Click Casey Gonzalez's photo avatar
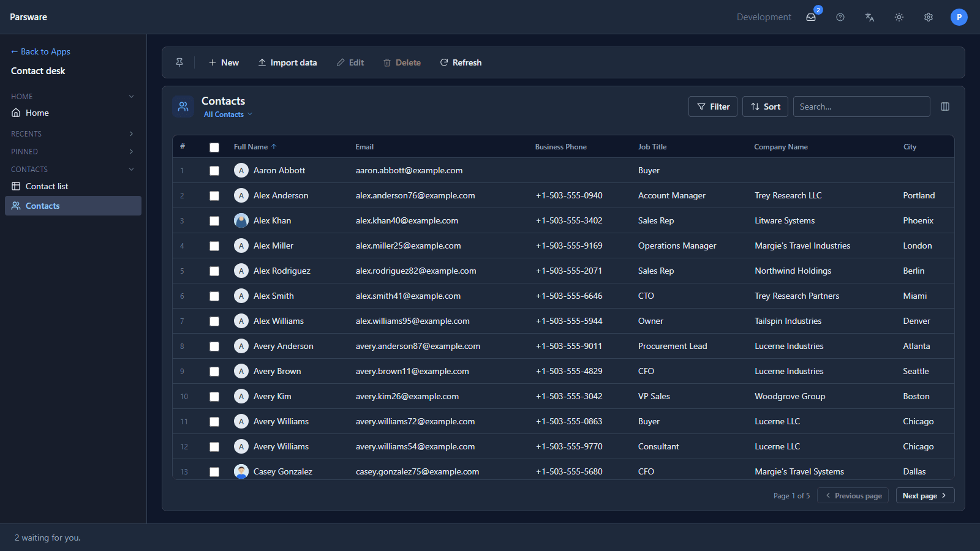 241,471
